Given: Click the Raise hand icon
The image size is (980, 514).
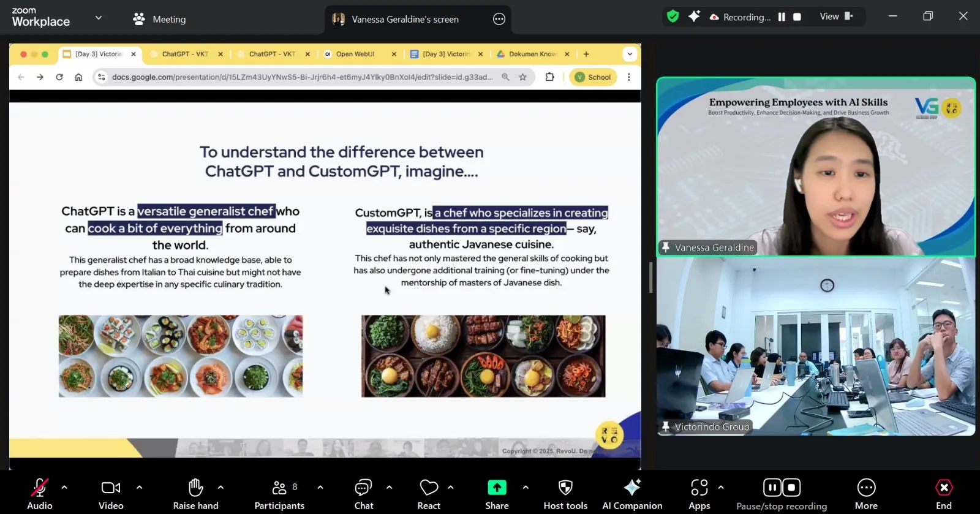Looking at the screenshot, I should [195, 488].
